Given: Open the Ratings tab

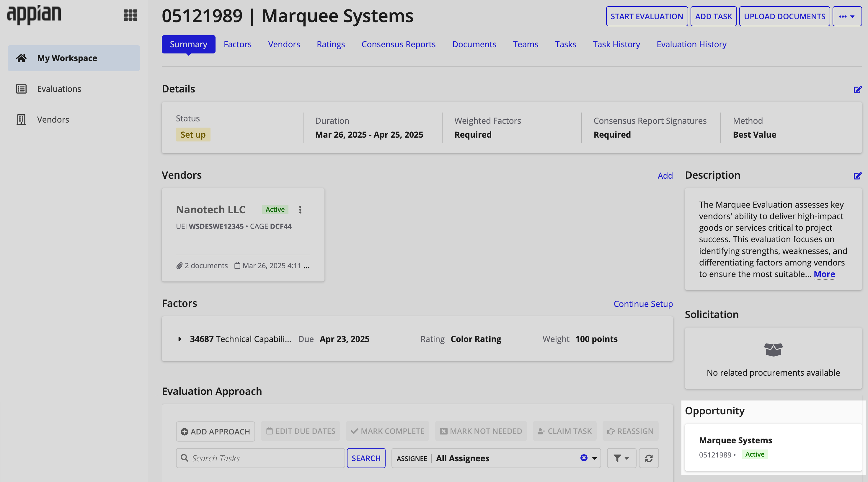Looking at the screenshot, I should pos(331,44).
